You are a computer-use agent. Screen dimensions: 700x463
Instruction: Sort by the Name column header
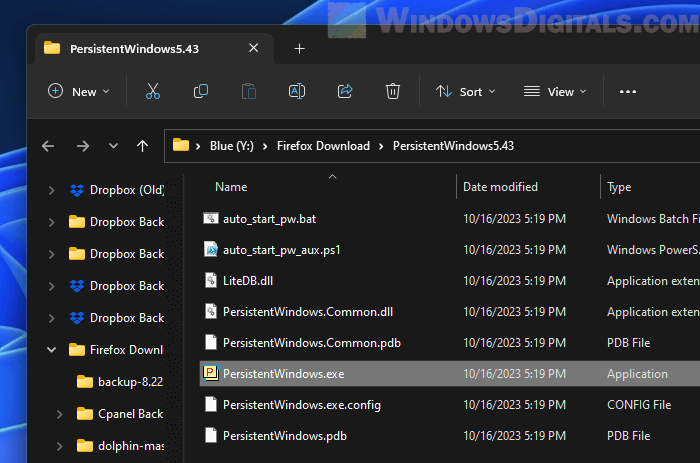coord(231,187)
